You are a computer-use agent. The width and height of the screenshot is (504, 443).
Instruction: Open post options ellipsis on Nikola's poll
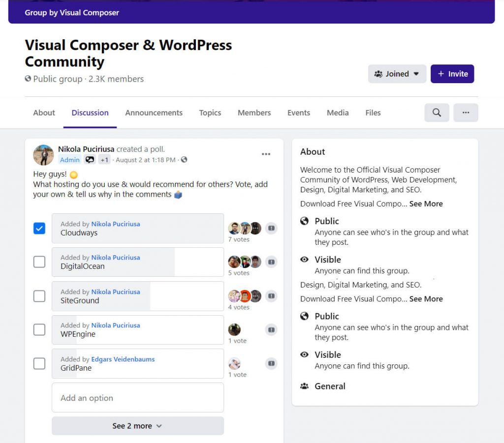click(x=266, y=154)
